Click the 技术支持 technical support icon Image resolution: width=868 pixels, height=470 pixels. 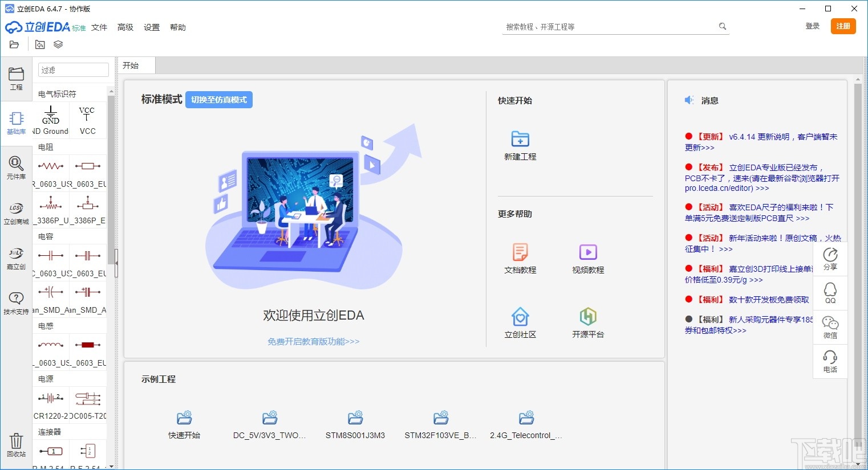coord(16,302)
